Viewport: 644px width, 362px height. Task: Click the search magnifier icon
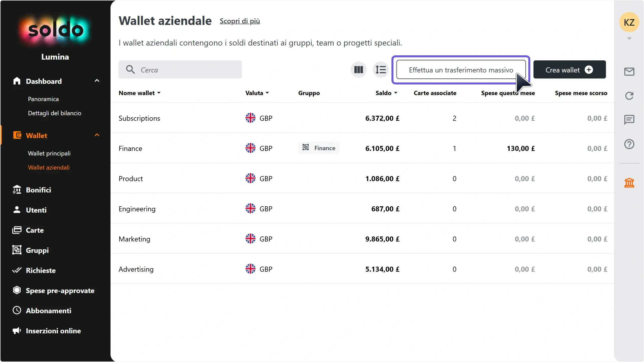[x=130, y=69]
